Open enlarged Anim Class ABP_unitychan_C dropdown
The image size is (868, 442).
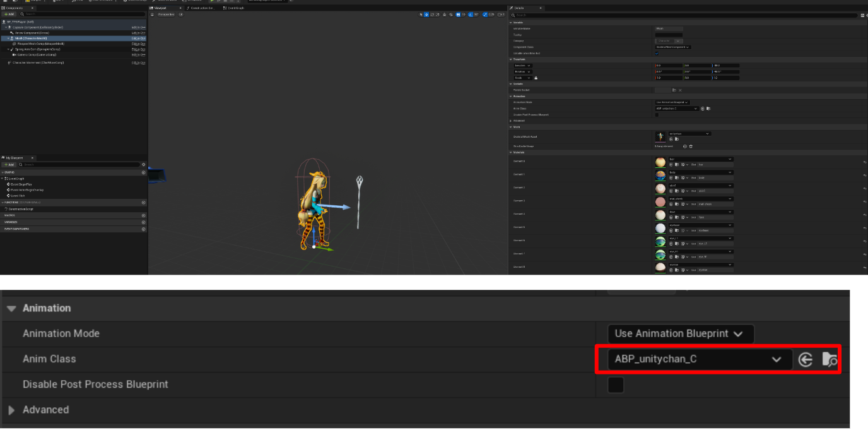point(700,359)
